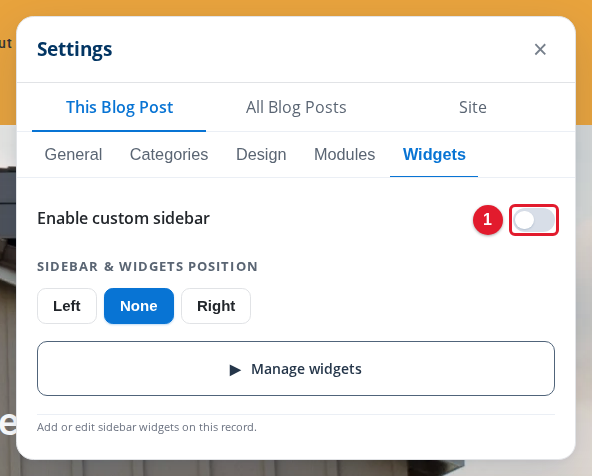Click the Sidebar & Widgets Position heading

(147, 266)
